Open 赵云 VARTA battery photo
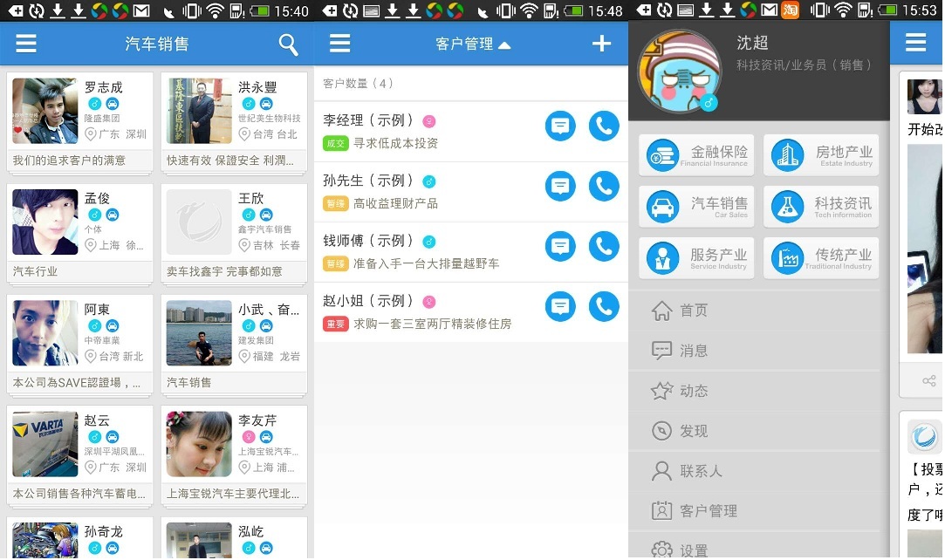 [45, 444]
